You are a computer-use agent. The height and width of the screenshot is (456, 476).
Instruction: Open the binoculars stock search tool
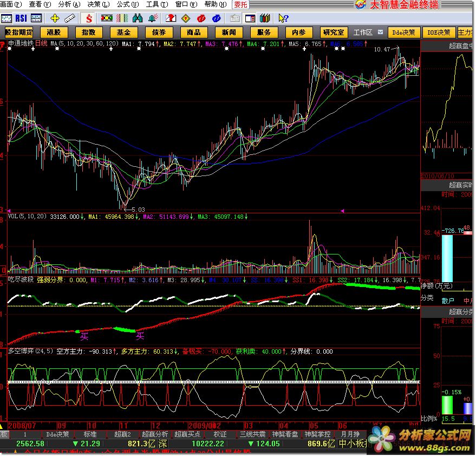click(138, 18)
